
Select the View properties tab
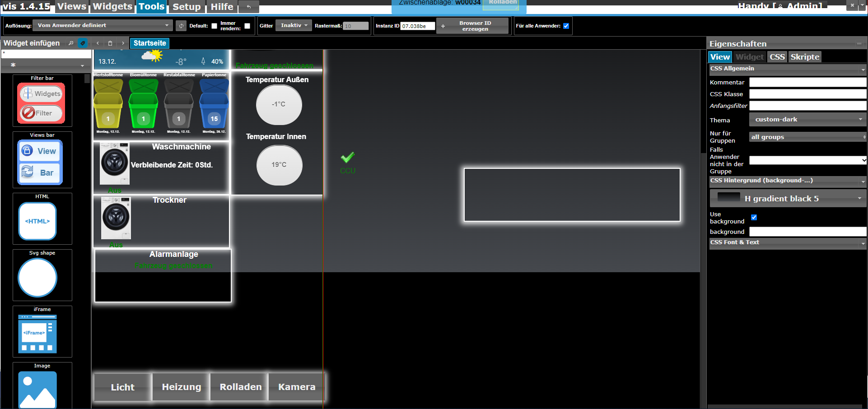point(720,57)
